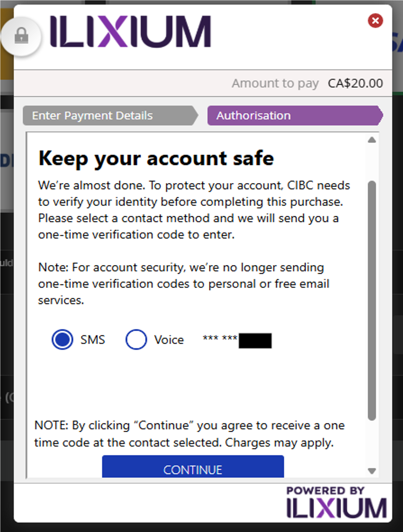Click the CA$20.00 amount value
403x532 pixels.
coord(355,83)
